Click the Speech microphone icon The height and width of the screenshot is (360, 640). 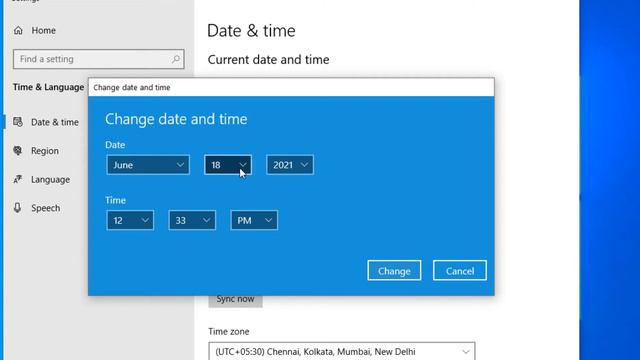18,208
